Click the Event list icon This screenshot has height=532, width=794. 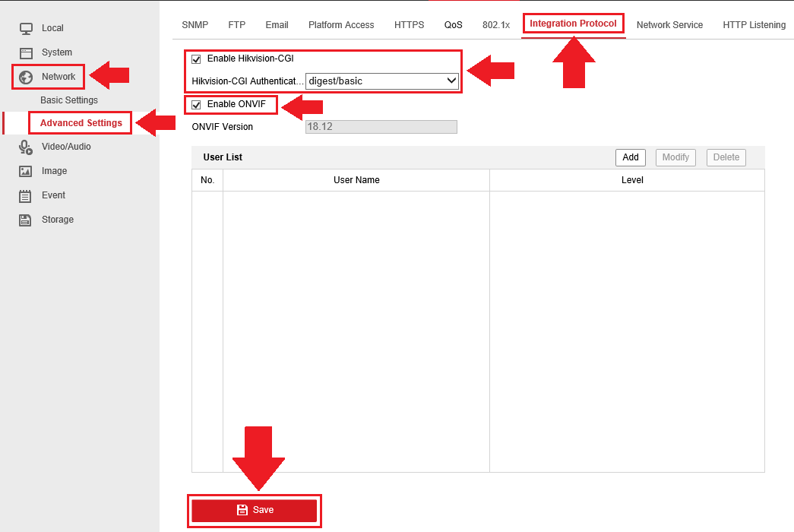pos(26,195)
